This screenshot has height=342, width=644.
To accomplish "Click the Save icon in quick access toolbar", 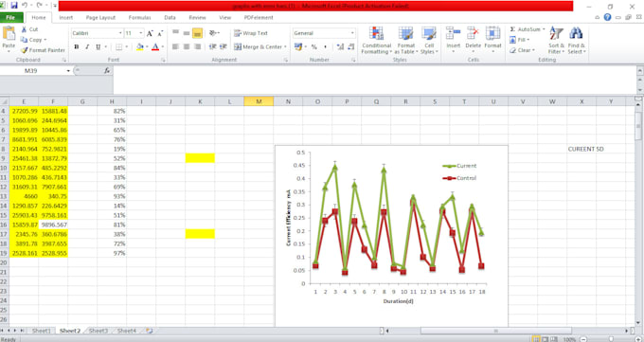I will (14, 6).
